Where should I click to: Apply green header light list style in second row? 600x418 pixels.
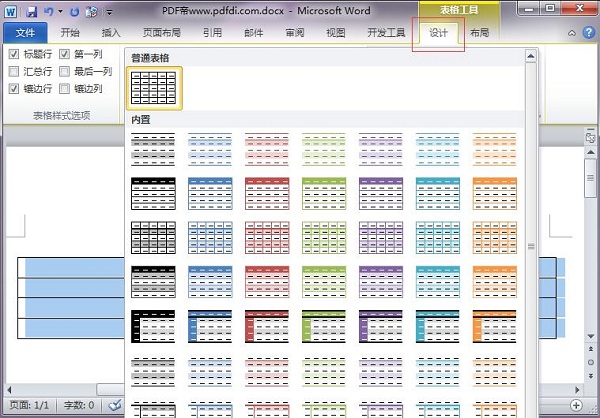(x=324, y=194)
